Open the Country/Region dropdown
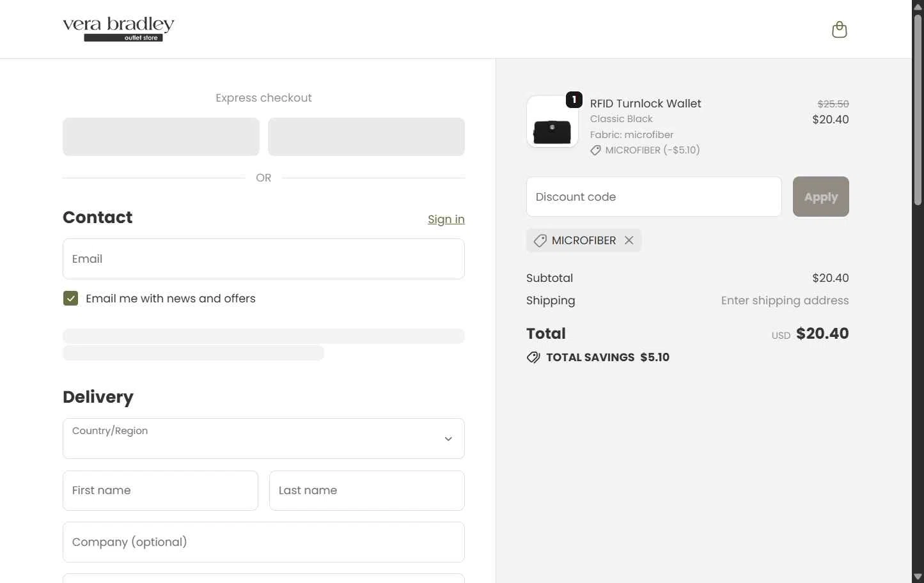 [x=263, y=439]
